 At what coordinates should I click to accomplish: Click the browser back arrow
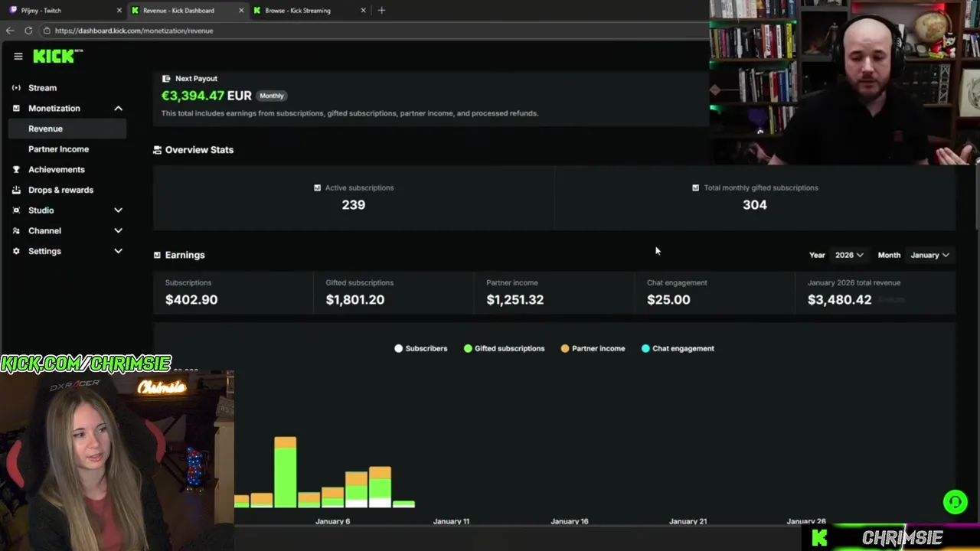10,31
